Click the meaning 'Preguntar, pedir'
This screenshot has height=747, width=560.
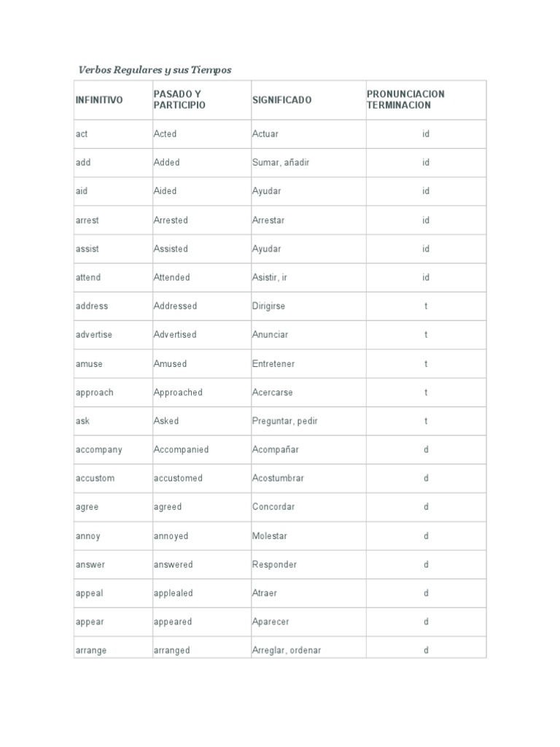pyautogui.click(x=285, y=421)
